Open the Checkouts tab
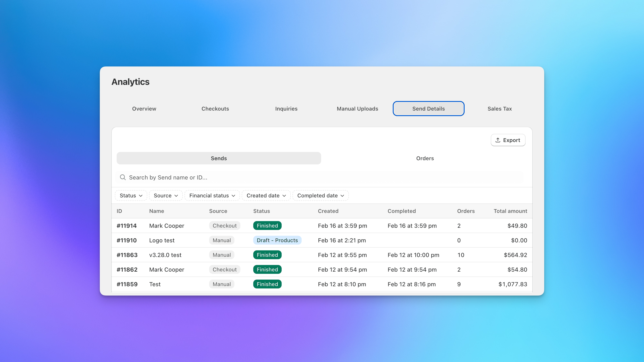The image size is (644, 362). point(215,109)
